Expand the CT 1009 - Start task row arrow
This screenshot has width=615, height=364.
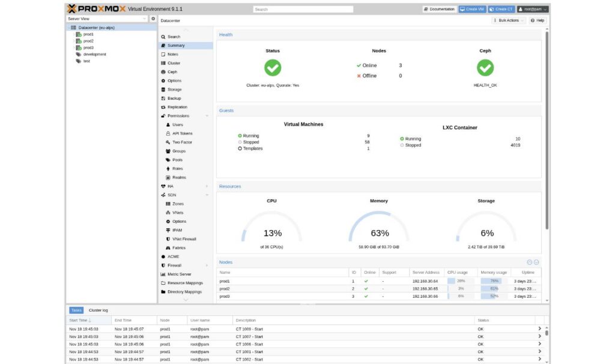(539, 329)
